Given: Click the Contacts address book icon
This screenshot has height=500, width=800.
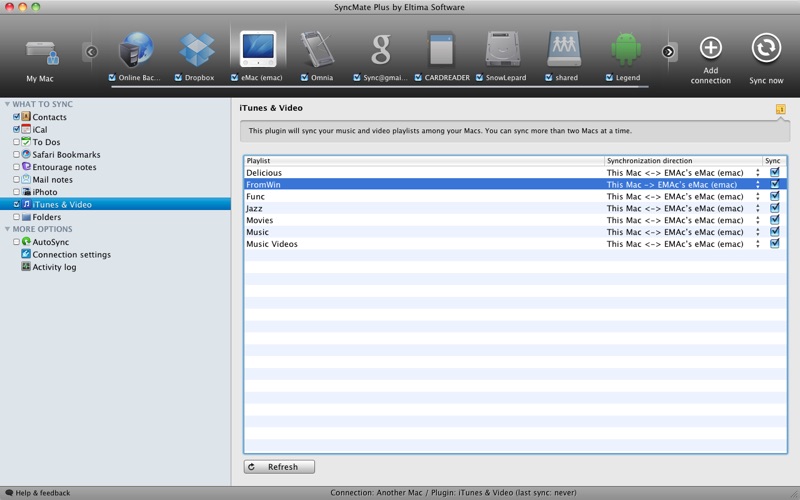Looking at the screenshot, I should (x=26, y=117).
